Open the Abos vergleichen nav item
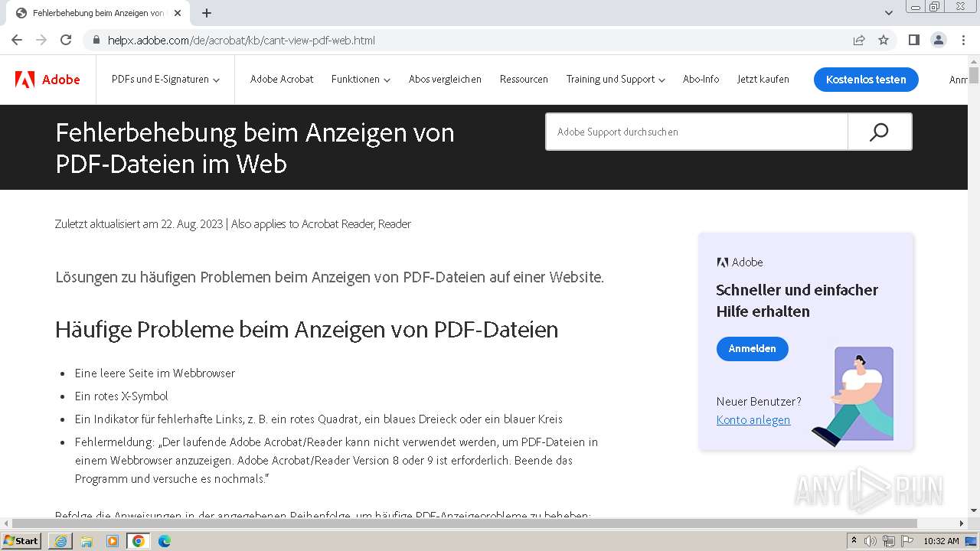 [445, 80]
